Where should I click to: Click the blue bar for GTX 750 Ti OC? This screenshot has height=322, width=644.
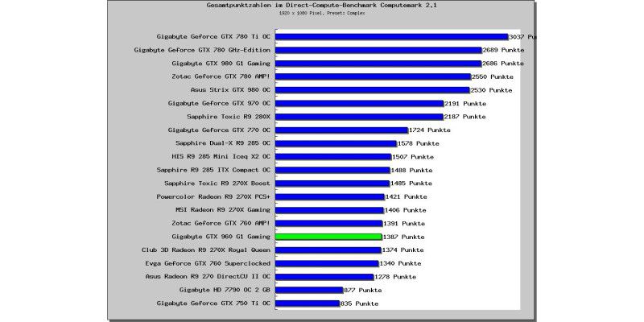[308, 303]
